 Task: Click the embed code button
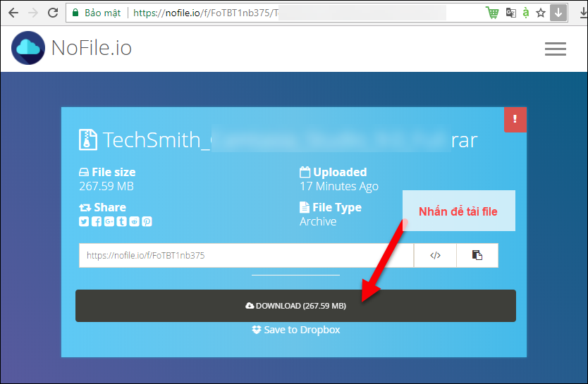pos(435,256)
